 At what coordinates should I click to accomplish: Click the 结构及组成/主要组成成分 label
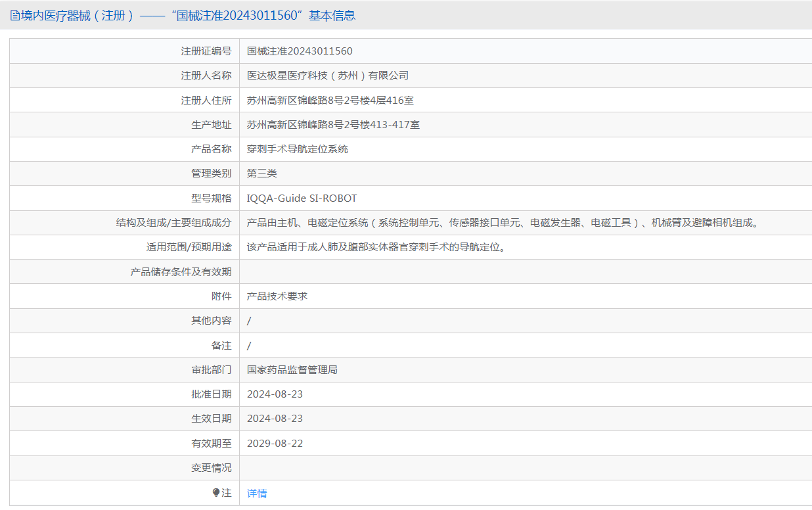(174, 223)
